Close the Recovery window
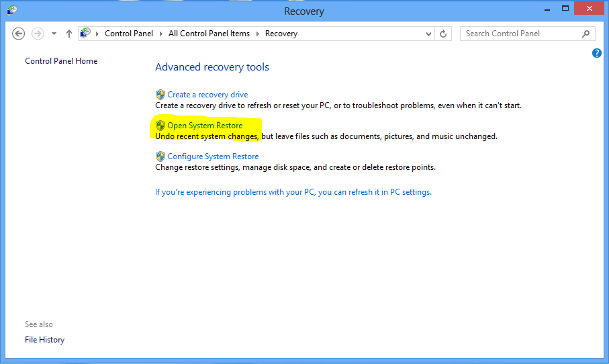Viewport: 609px width, 364px height. 589,8
